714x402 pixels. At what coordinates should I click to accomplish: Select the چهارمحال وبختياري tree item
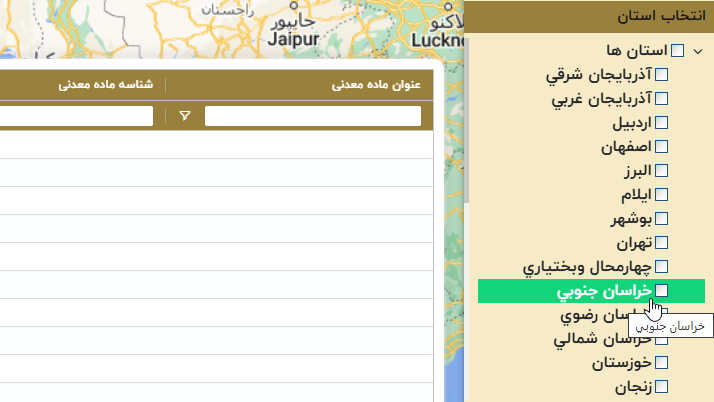pyautogui.click(x=588, y=267)
